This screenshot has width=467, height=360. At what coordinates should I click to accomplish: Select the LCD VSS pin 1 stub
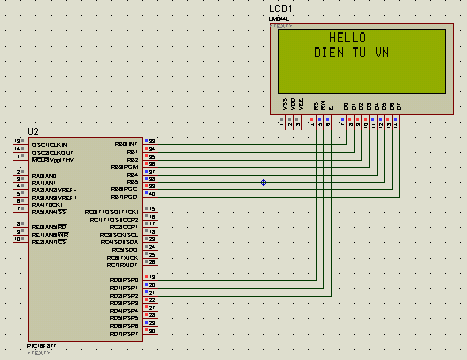click(x=285, y=122)
